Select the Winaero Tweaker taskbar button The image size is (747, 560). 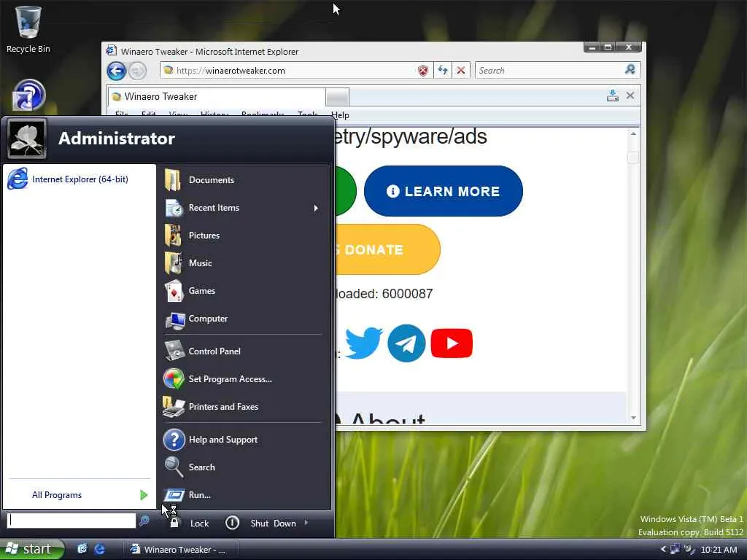[181, 550]
